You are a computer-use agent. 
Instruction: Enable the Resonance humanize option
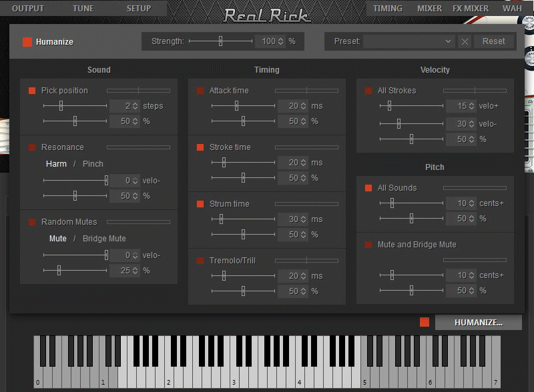[x=32, y=147]
